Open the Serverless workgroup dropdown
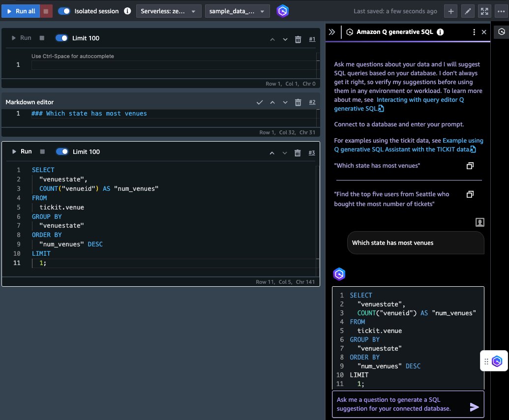This screenshot has height=420, width=509. 169,11
